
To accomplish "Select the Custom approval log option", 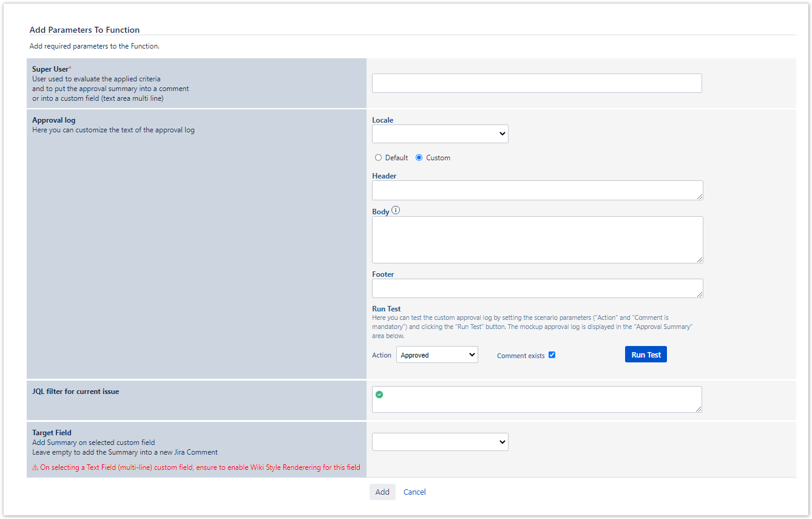I will pyautogui.click(x=419, y=158).
